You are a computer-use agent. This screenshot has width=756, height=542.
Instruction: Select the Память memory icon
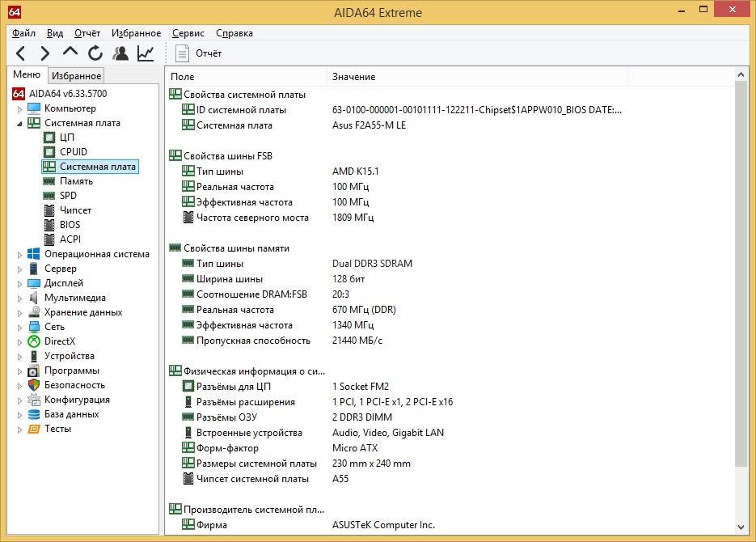point(49,181)
